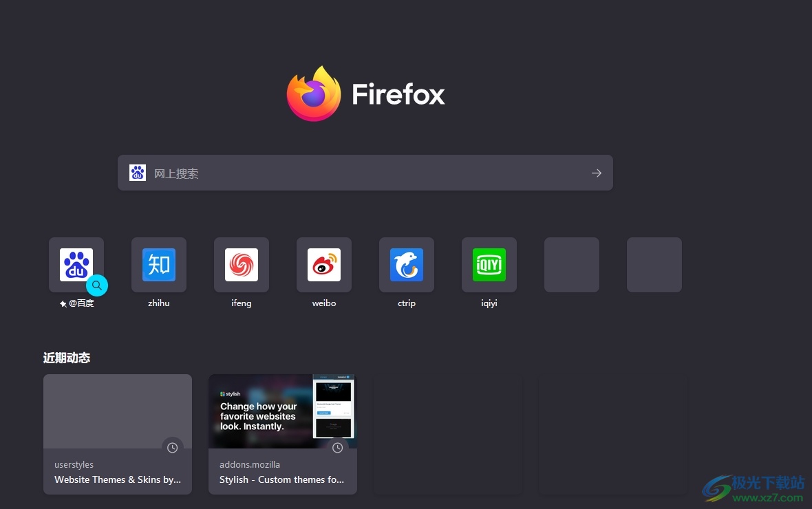
Task: Click the 'Stylish - Custom themes fo...' title
Action: tap(281, 480)
